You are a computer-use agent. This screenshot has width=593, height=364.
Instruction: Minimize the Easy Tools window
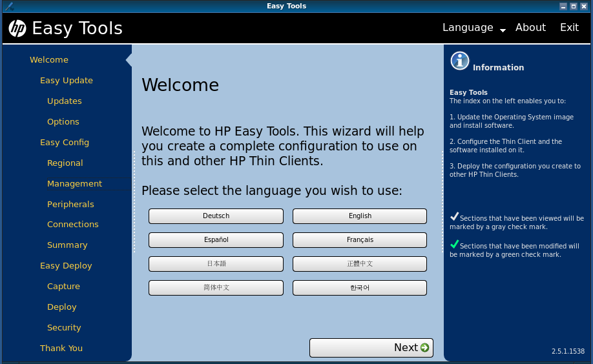(x=563, y=6)
